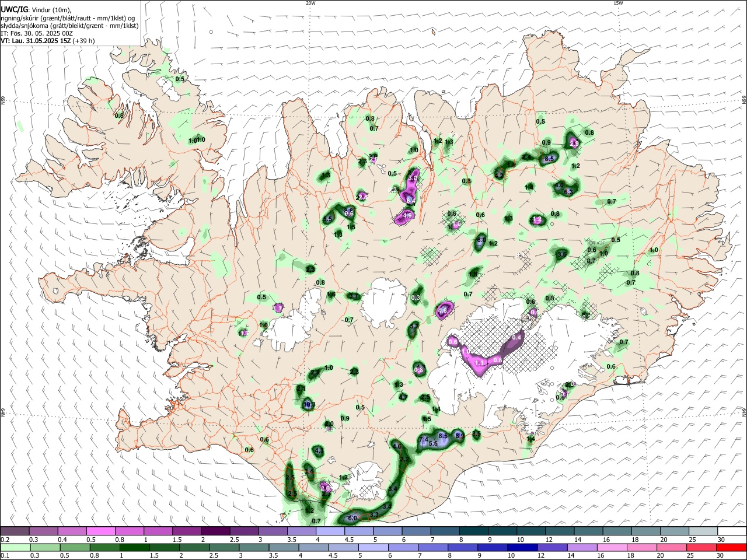747x560 pixels.
Task: Pick the red rain legend swatch after 30
Action: pos(732,547)
